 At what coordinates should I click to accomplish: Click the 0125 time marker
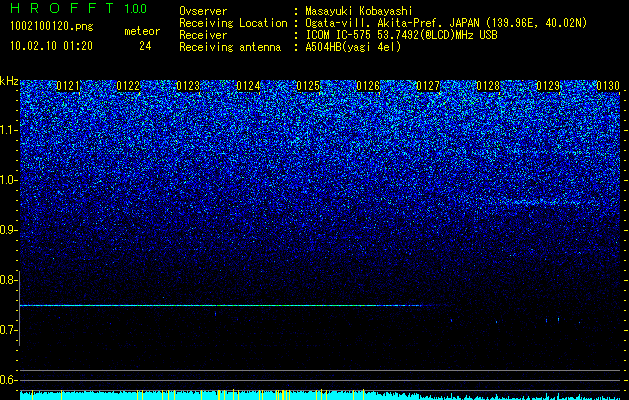coord(308,86)
